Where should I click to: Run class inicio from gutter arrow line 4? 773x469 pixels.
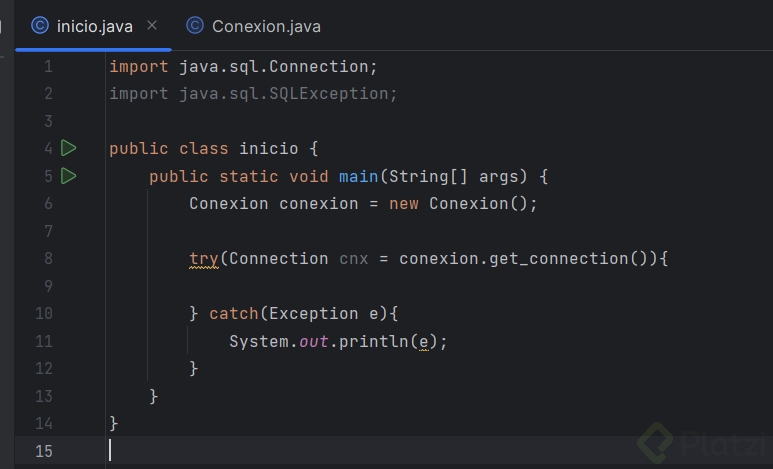(69, 148)
